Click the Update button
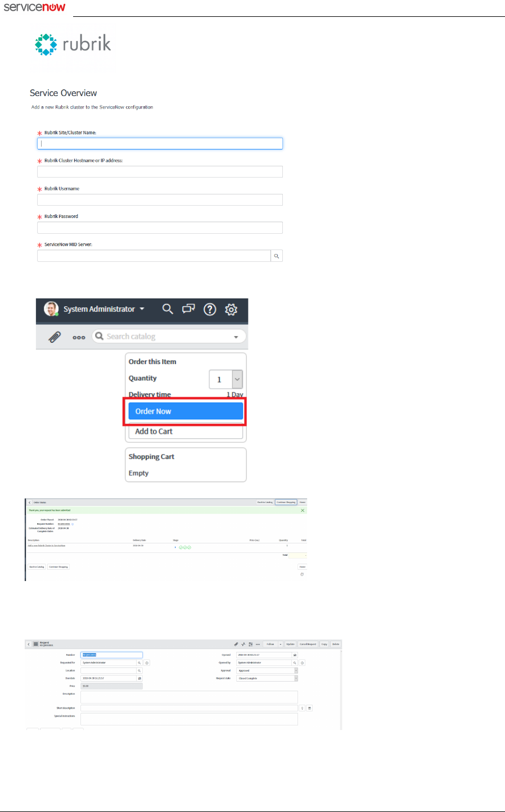 [291, 644]
